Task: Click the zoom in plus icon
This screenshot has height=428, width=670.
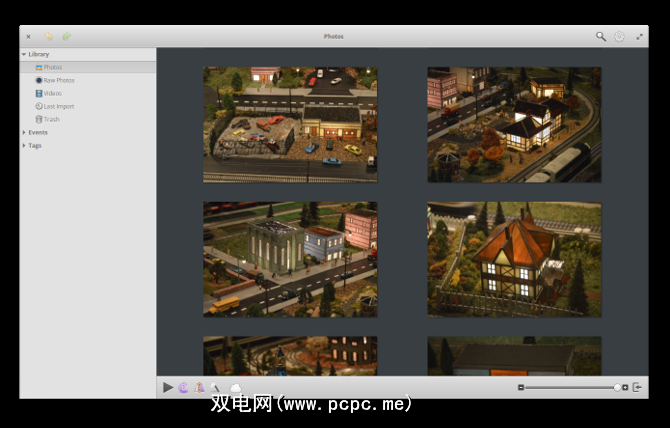Action: tap(625, 387)
